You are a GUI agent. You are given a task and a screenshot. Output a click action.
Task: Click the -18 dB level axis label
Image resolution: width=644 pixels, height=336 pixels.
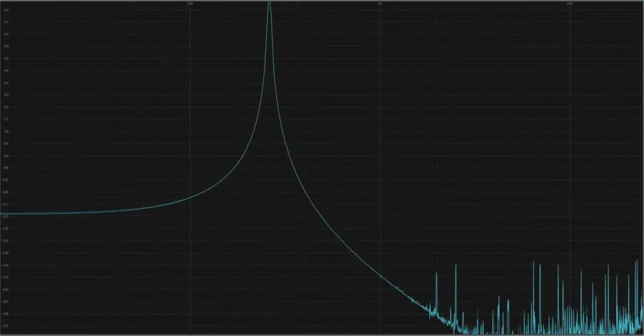pyautogui.click(x=6, y=10)
